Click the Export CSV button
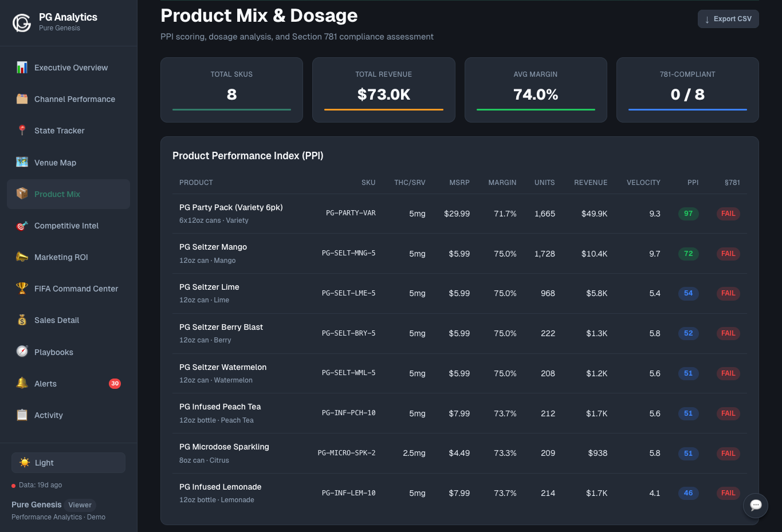The height and width of the screenshot is (532, 782). point(728,18)
